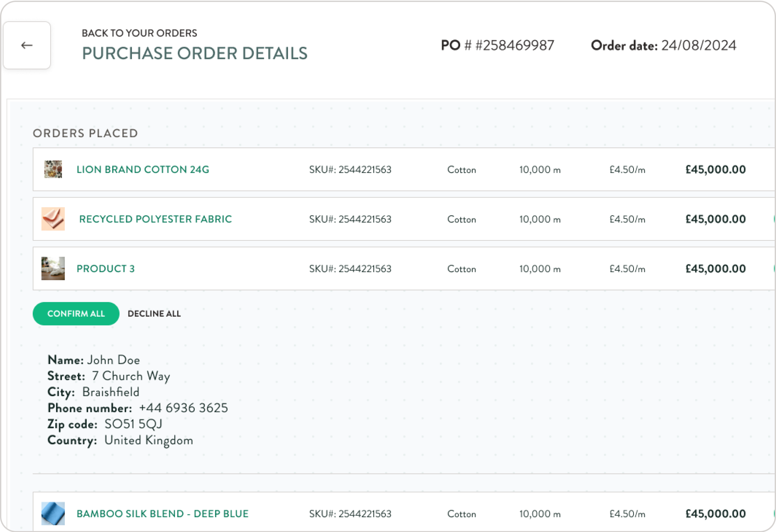Open the Product 3 link
This screenshot has height=532, width=776.
click(x=106, y=269)
